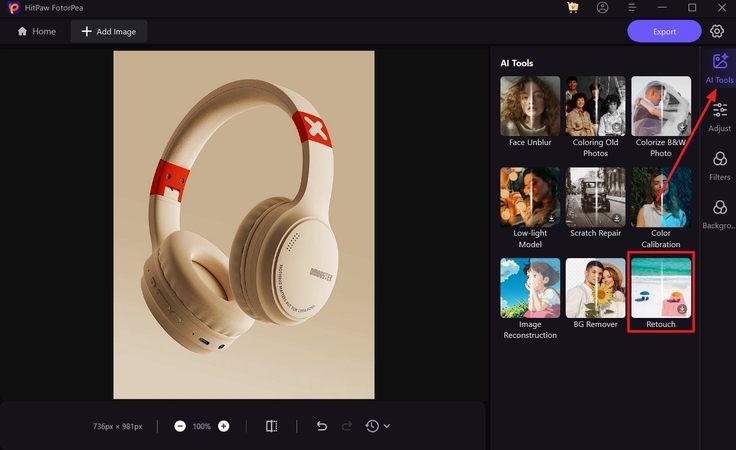Click the download badge on Retouch thumbnail
This screenshot has height=450, width=736.
pyautogui.click(x=682, y=309)
